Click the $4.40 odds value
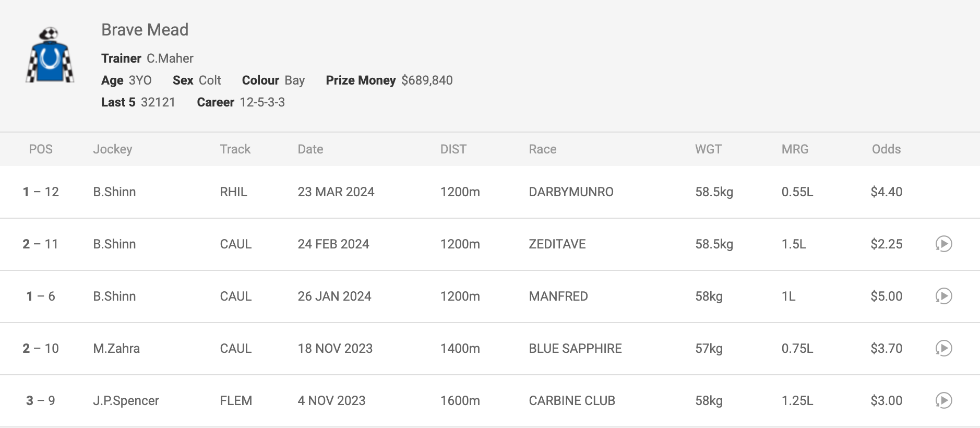 pos(886,192)
